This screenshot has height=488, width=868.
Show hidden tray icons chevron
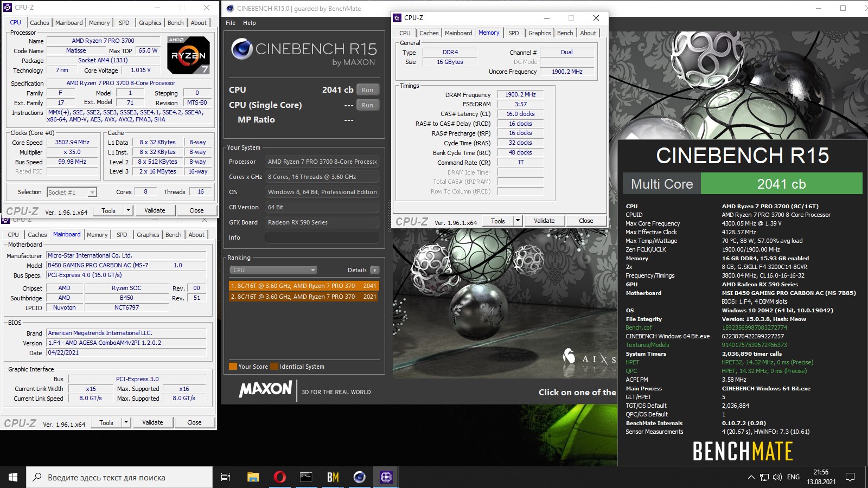tap(751, 477)
